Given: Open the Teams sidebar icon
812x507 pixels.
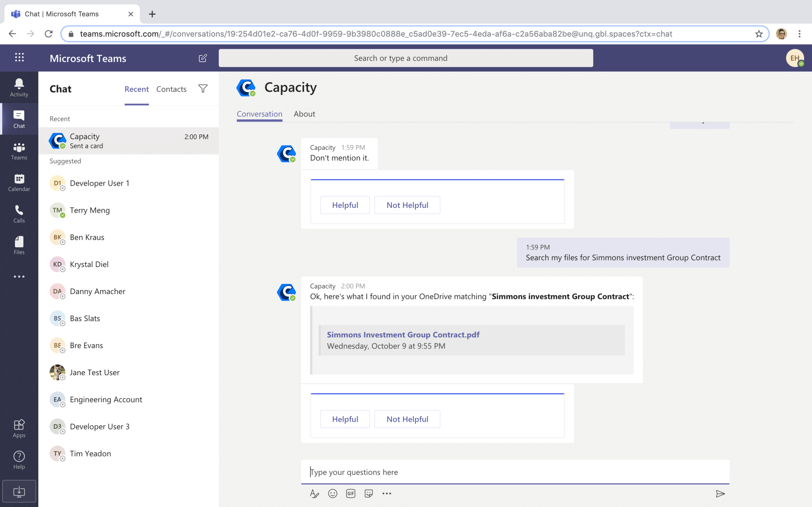Looking at the screenshot, I should pos(19,151).
